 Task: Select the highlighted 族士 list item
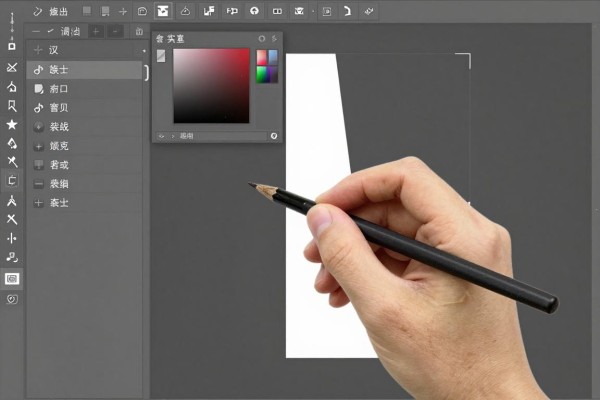pos(84,70)
